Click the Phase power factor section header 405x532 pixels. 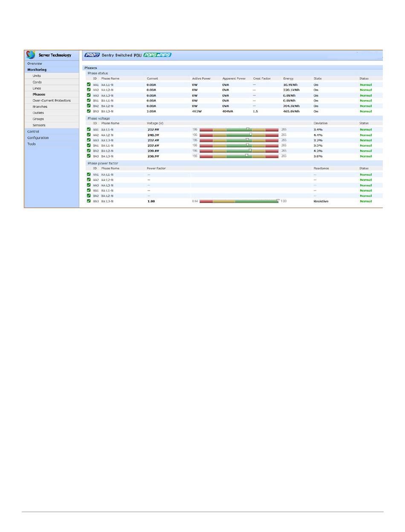103,163
